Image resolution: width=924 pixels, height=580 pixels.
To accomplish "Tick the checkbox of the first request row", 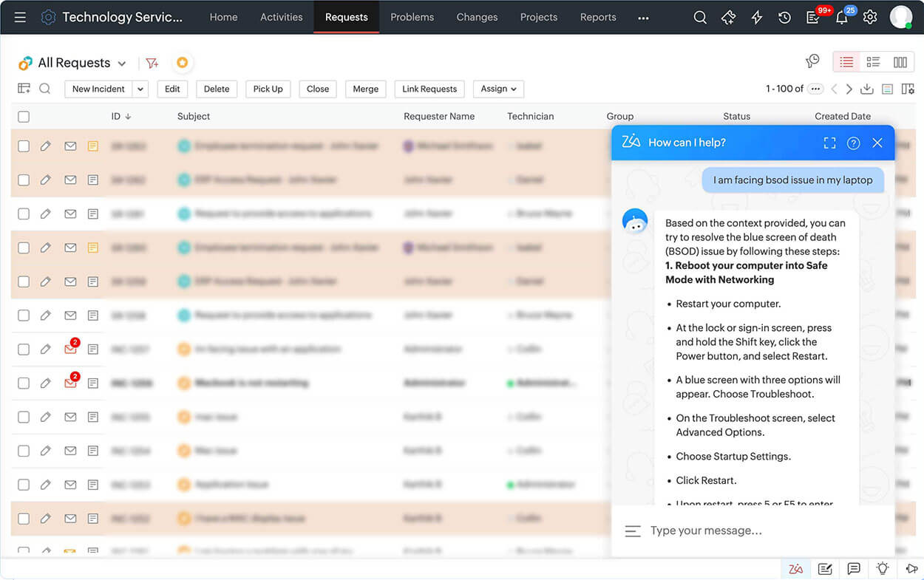I will [24, 146].
